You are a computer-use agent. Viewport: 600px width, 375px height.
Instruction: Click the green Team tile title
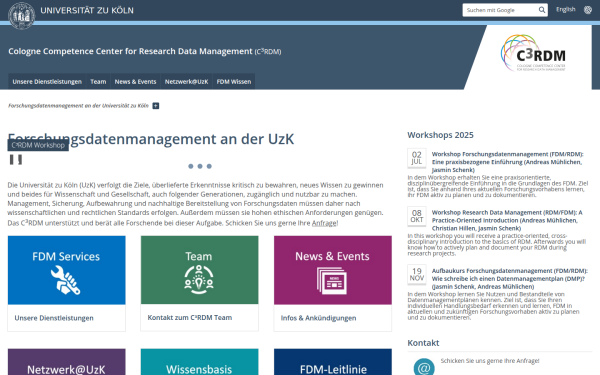[199, 256]
